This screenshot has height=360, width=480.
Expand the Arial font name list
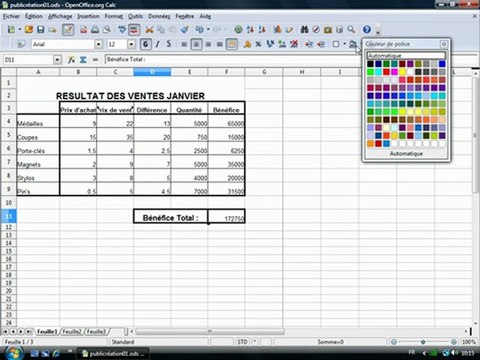(98, 44)
